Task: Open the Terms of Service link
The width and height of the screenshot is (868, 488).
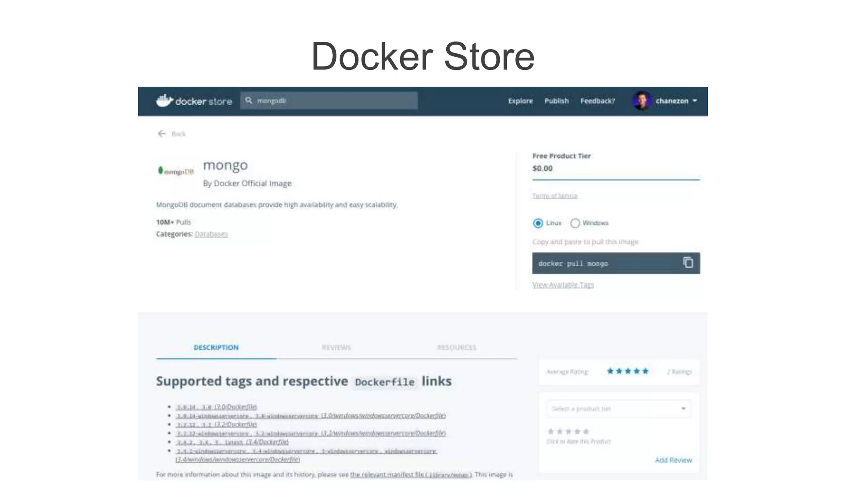Action: pyautogui.click(x=555, y=196)
